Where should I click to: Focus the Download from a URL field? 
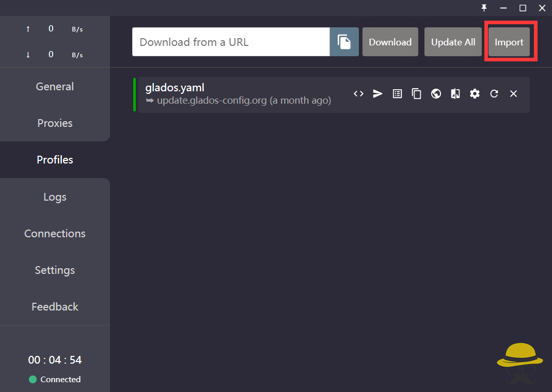[230, 42]
